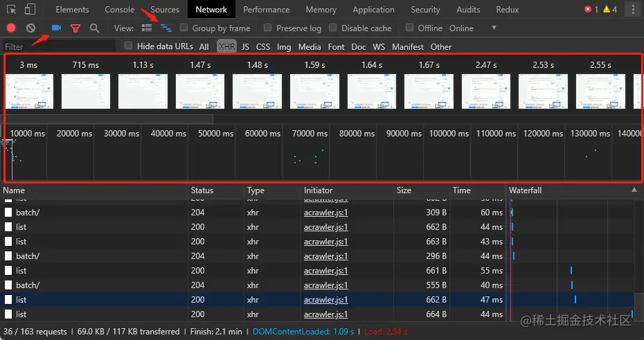
Task: Sort requests by Name column
Action: pyautogui.click(x=94, y=190)
